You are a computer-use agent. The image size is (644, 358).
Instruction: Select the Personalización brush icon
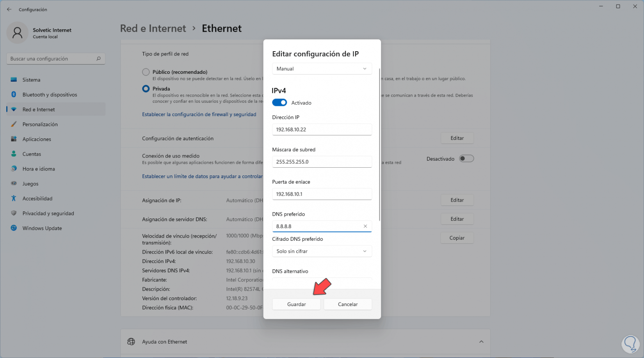[x=14, y=124]
